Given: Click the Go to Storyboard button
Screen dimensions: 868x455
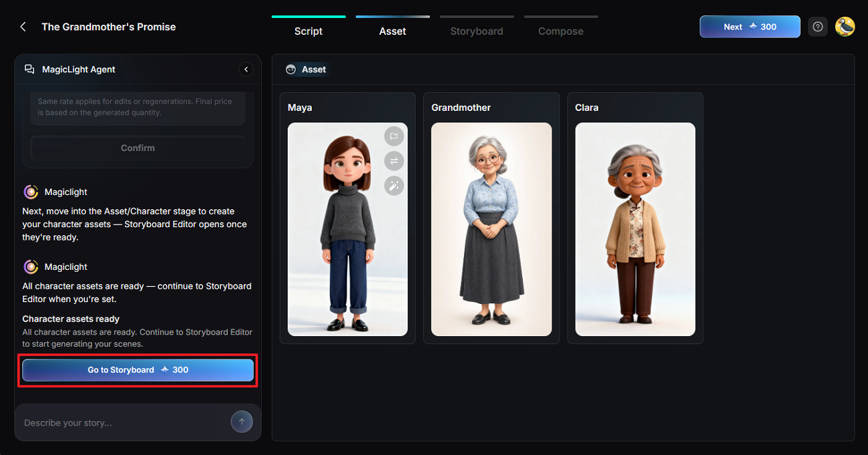Looking at the screenshot, I should 138,370.
